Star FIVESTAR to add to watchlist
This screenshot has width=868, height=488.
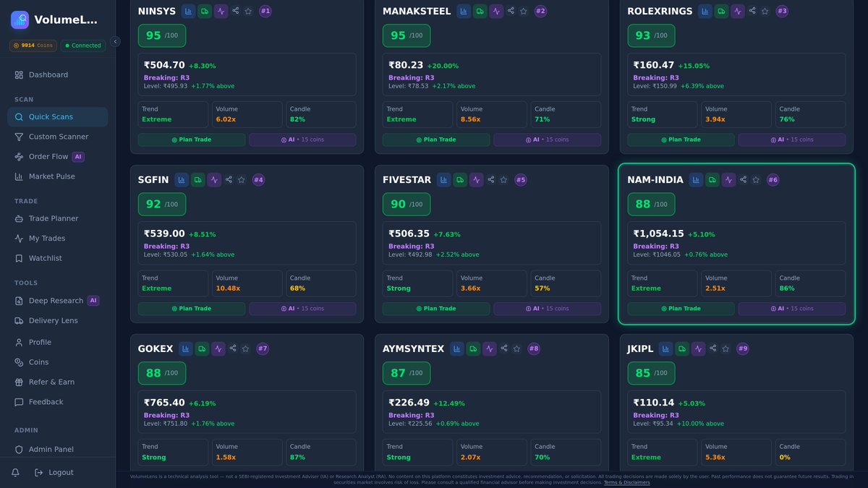click(x=503, y=179)
